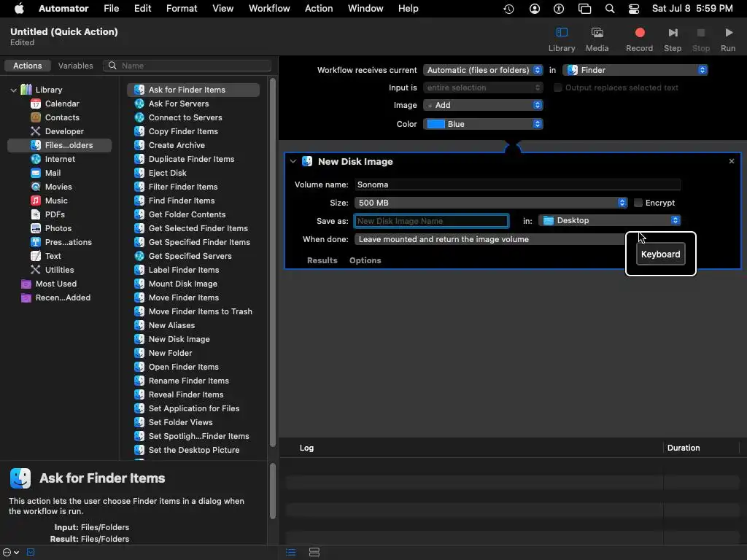The width and height of the screenshot is (747, 560).
Task: Open Control Center in menu bar
Action: (x=634, y=9)
